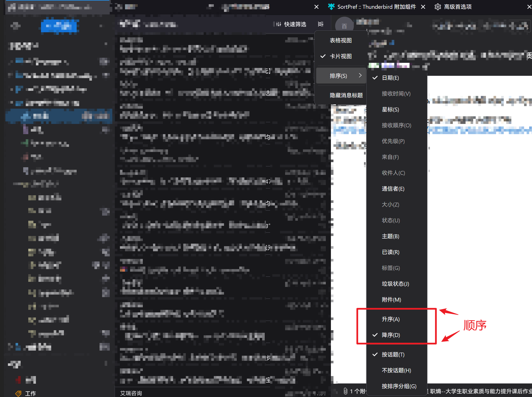Open the message list display options icon

(320, 24)
